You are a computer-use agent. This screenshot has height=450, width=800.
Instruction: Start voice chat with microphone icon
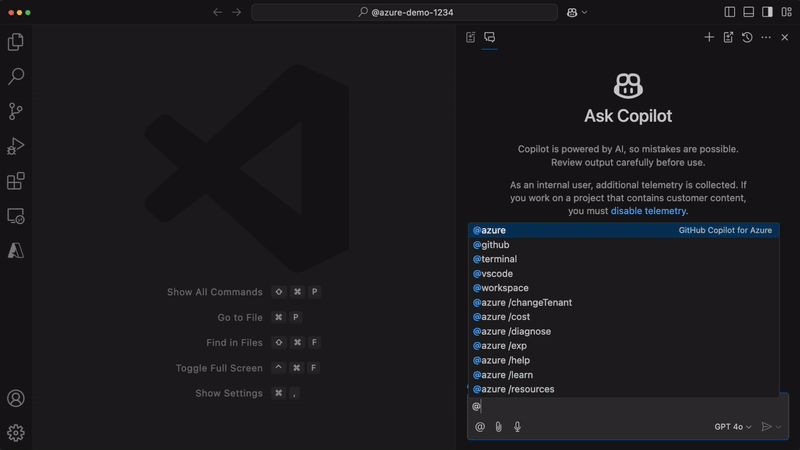click(x=517, y=427)
